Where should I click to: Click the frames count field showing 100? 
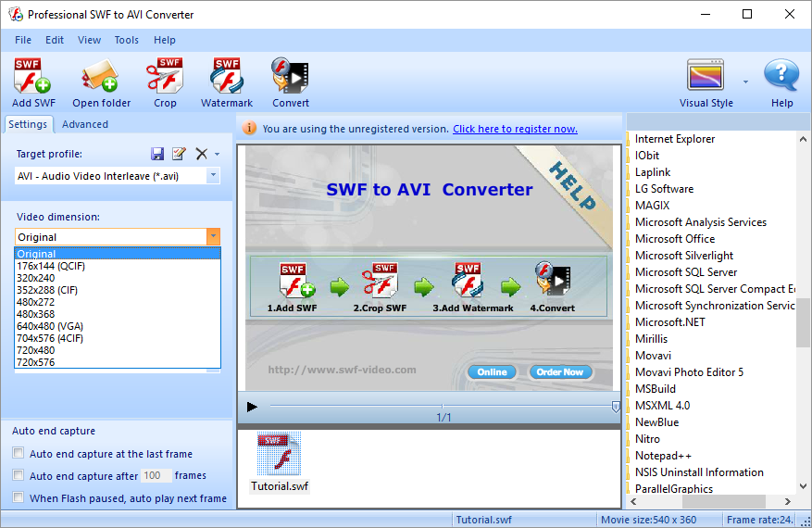(x=156, y=475)
